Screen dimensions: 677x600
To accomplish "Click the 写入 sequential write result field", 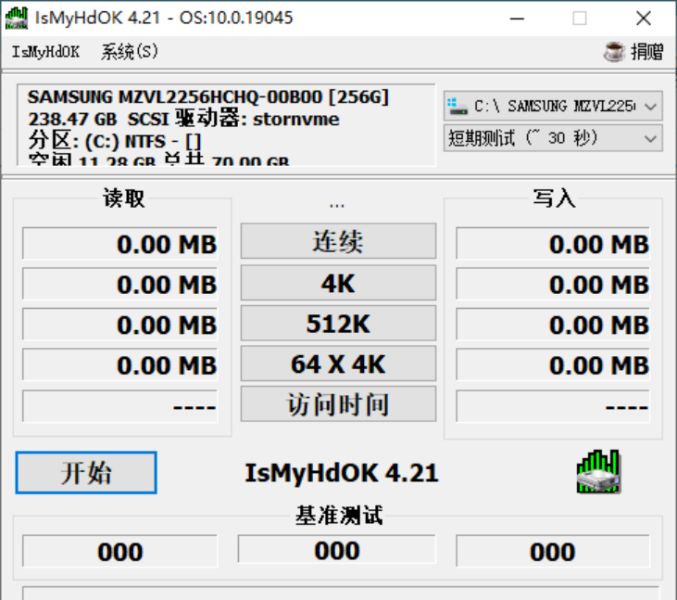I will click(x=553, y=243).
